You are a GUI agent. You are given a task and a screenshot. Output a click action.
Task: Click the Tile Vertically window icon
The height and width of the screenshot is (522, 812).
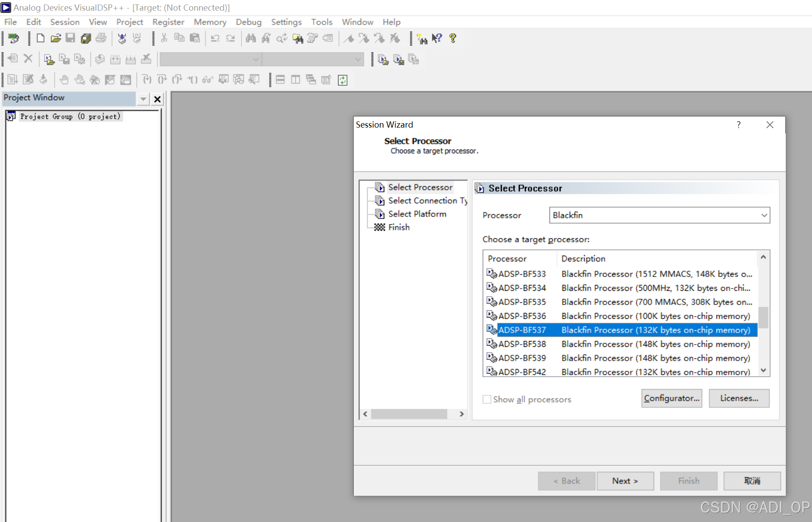click(295, 80)
